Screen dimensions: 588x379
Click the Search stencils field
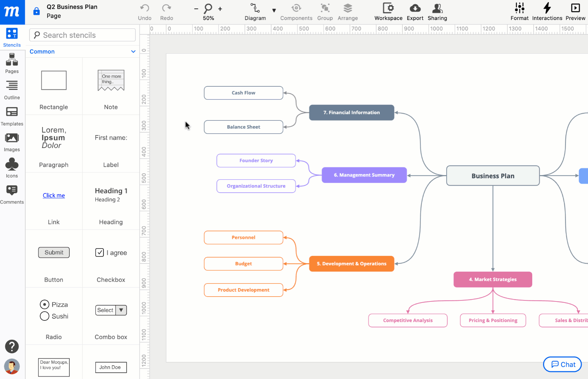pyautogui.click(x=83, y=35)
